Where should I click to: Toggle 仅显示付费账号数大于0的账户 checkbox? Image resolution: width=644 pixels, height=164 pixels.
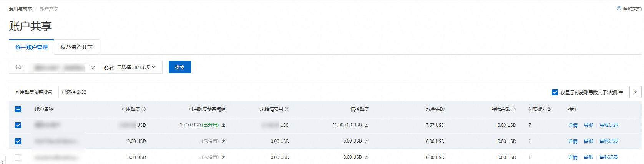(x=554, y=92)
